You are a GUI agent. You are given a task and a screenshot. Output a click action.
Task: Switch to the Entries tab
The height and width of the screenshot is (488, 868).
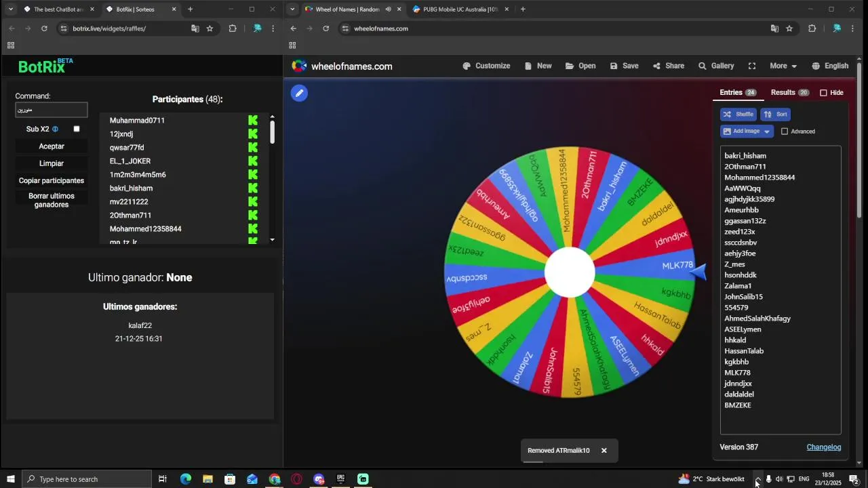pos(738,92)
